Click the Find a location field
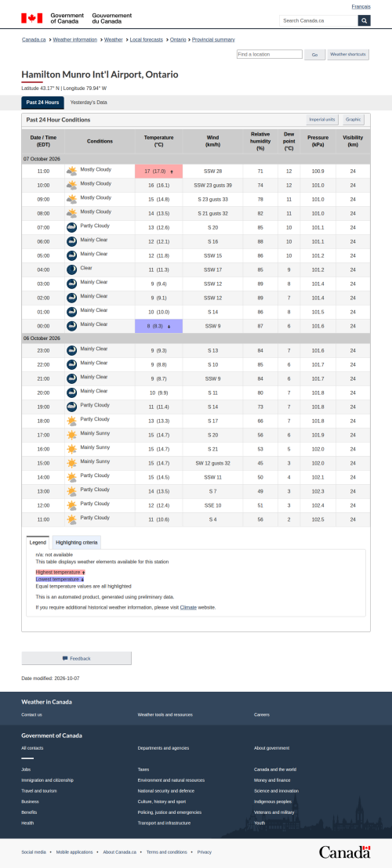Viewport: 392px width, 868px height. 270,54
